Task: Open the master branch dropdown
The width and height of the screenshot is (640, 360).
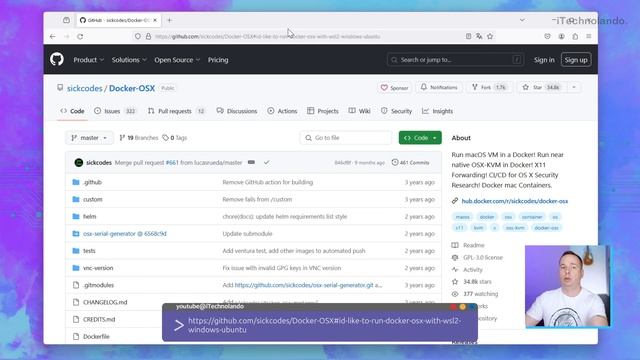Action: coord(89,138)
